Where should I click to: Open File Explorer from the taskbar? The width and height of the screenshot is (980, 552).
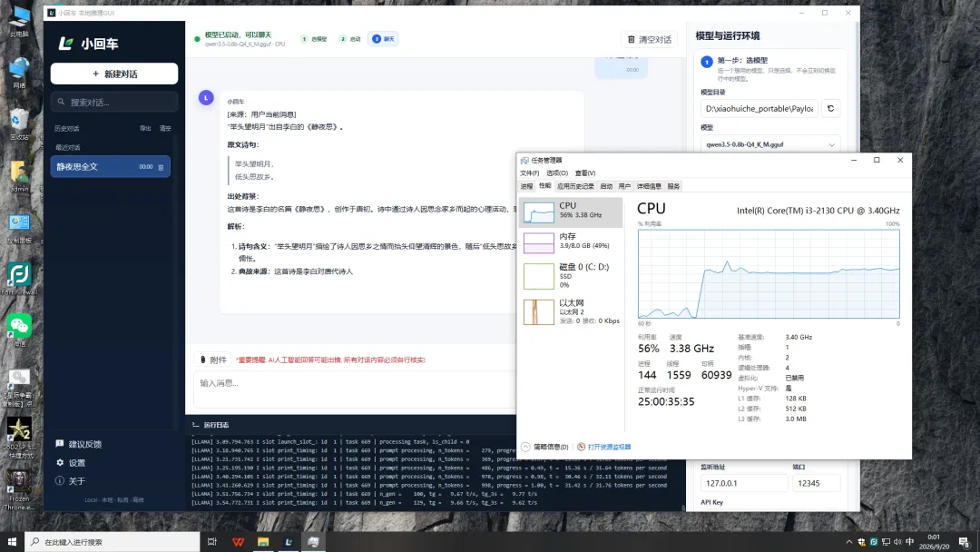pos(263,541)
